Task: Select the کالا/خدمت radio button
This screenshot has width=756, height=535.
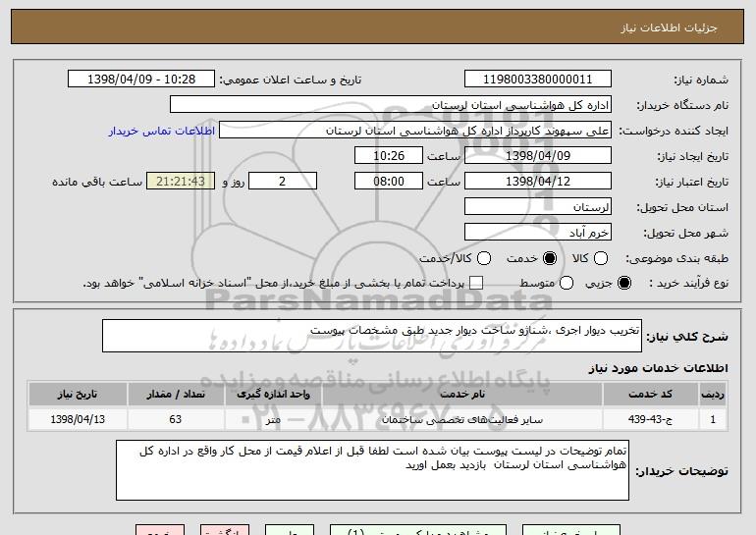Action: click(x=484, y=258)
